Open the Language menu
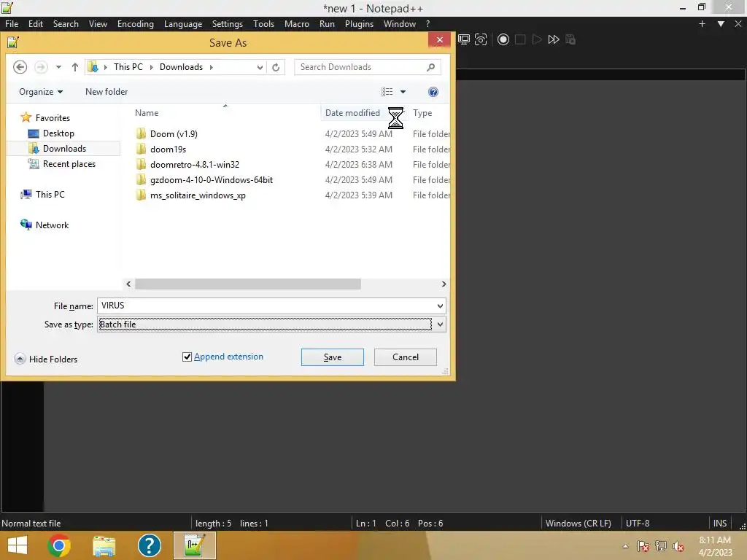The image size is (747, 560). coord(183,24)
